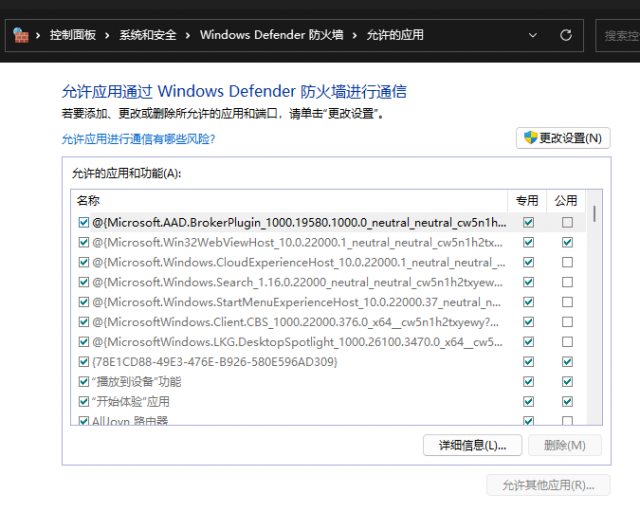The image size is (640, 530).
Task: Disable 公用 for Microsoft.Win32WebViewHost
Action: [567, 242]
